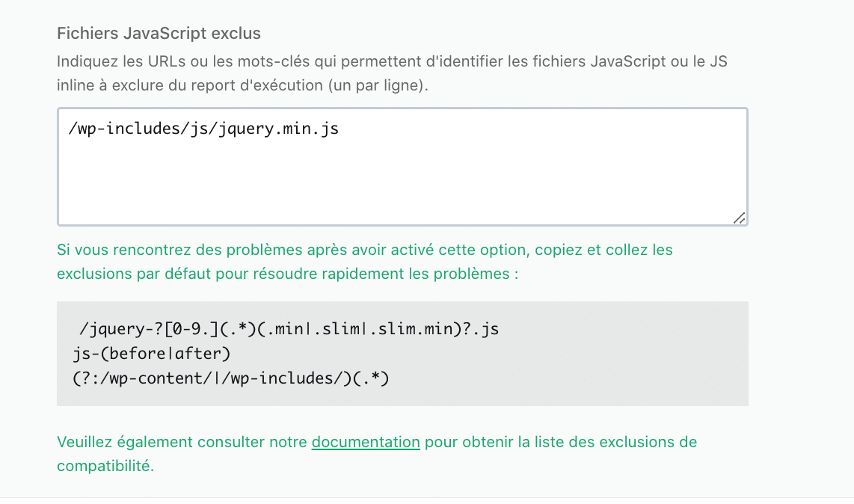Click the "/wp-includes/js/jquery.min.js" entry in textarea
This screenshot has height=504, width=854.
pos(203,129)
